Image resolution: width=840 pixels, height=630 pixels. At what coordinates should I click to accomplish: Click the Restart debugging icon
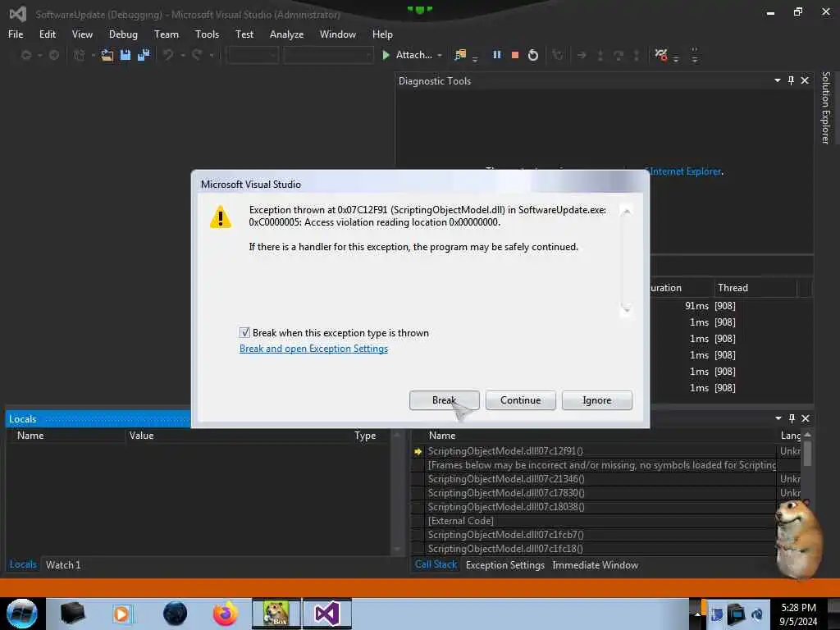(533, 55)
